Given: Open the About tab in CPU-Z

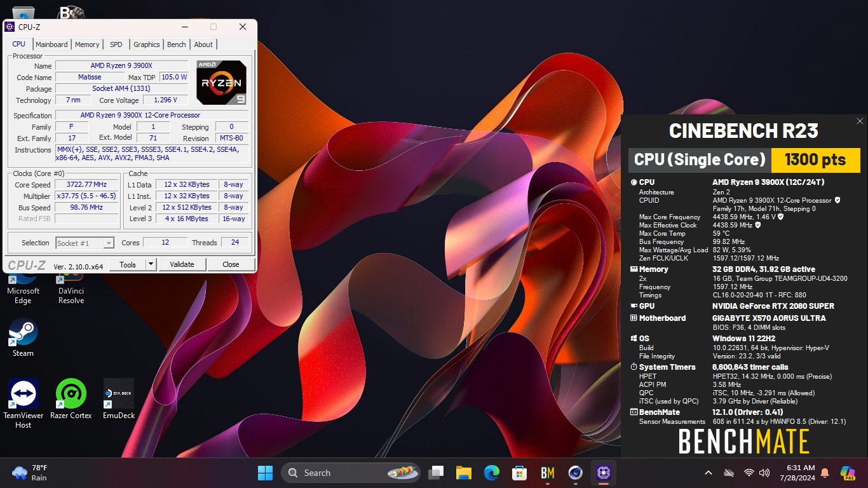Looking at the screenshot, I should pyautogui.click(x=203, y=44).
